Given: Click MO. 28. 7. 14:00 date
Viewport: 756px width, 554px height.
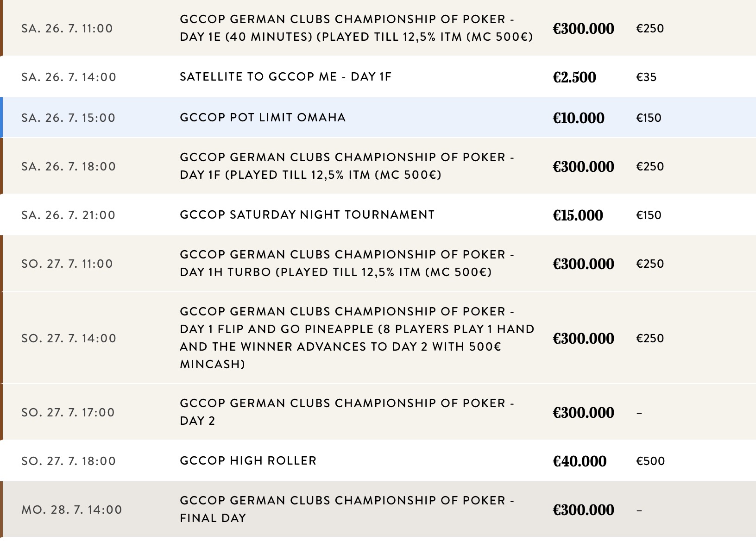Looking at the screenshot, I should [72, 510].
